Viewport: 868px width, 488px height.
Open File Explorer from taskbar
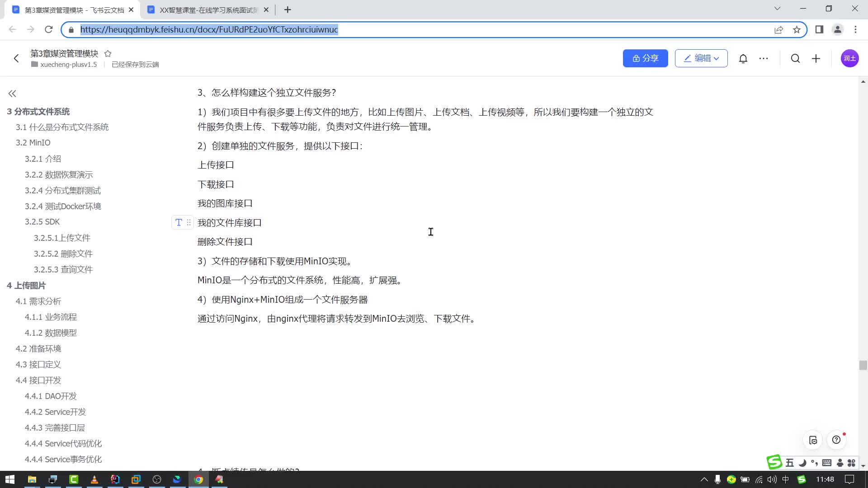click(x=32, y=479)
